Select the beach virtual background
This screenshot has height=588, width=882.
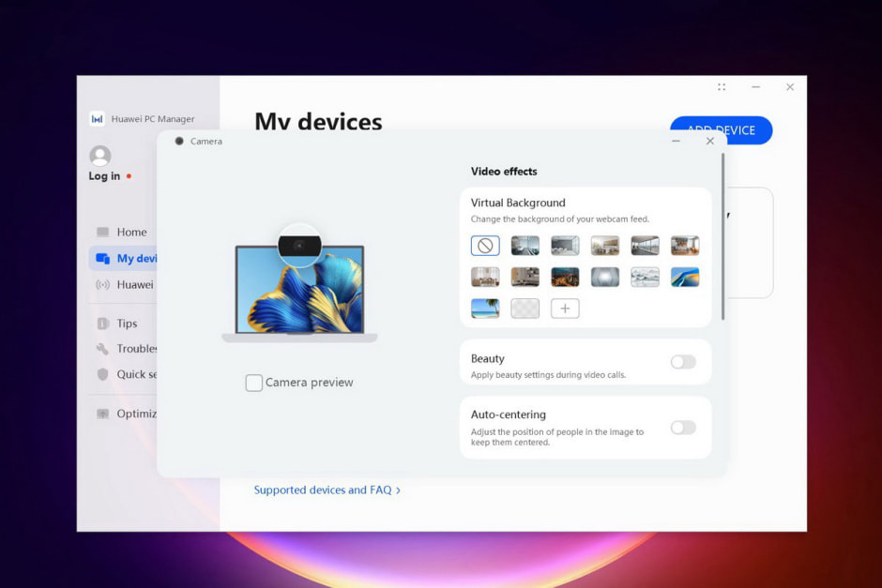pos(485,308)
